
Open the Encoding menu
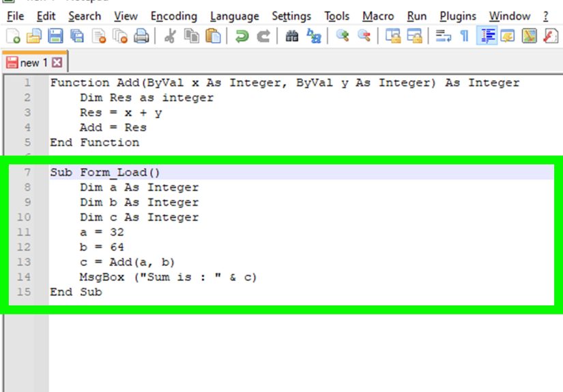[x=174, y=16]
